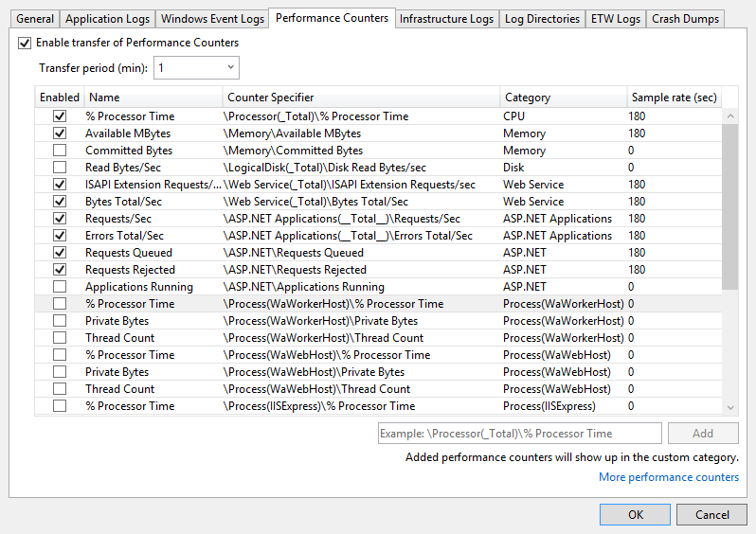Uncheck the CPU % Processor Time counter
This screenshot has height=534, width=756.
point(60,116)
